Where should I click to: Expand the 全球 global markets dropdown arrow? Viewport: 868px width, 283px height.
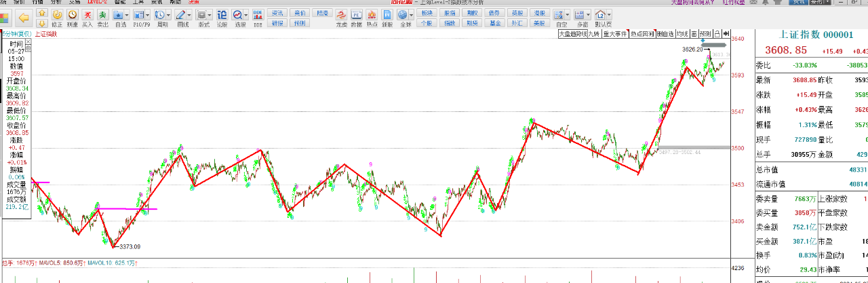410,14
